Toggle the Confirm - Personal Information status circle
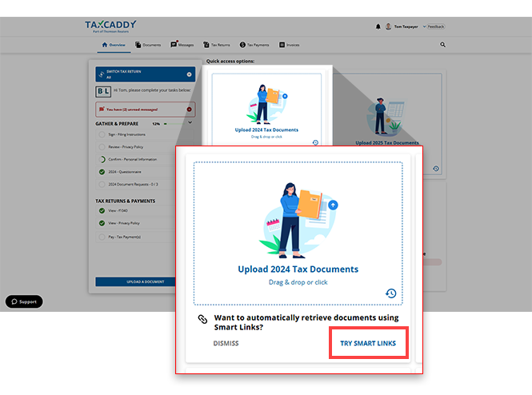 coord(102,159)
